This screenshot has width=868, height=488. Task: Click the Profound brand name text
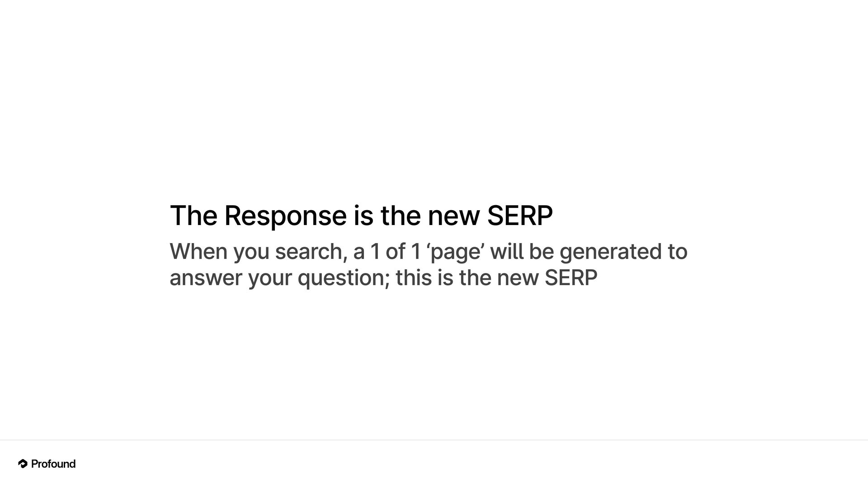[x=53, y=464]
